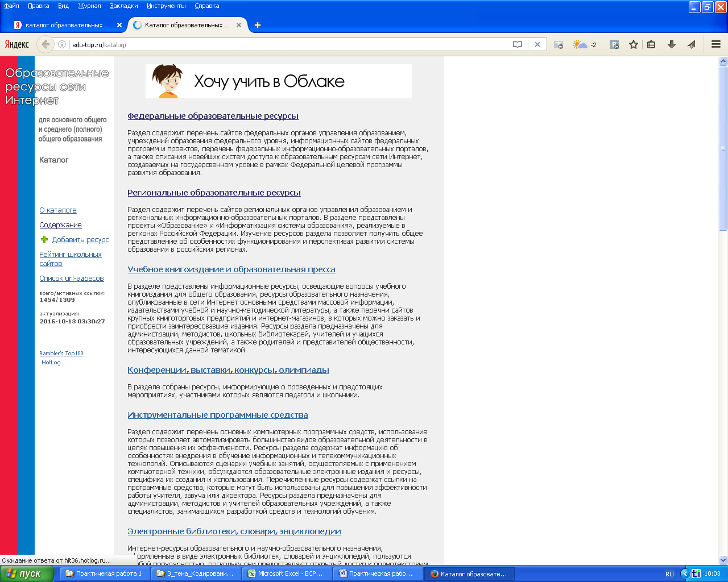Open 'Инструментальные программные средства' link
Image resolution: width=728 pixels, height=582 pixels.
[218, 415]
